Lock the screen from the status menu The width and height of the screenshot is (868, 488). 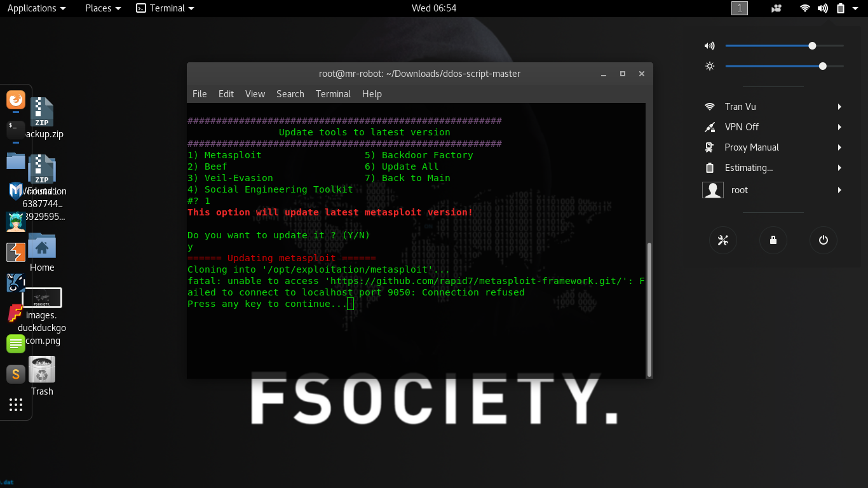coord(773,240)
